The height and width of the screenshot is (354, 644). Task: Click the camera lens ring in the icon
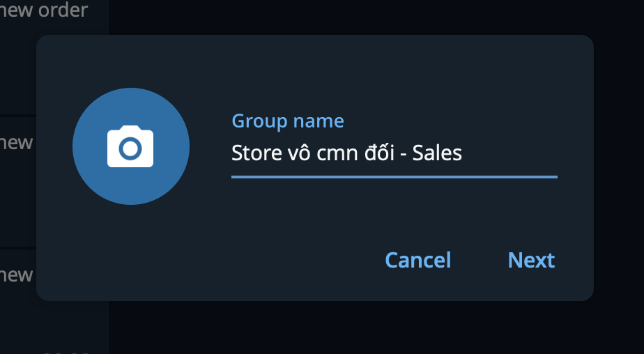click(x=130, y=148)
